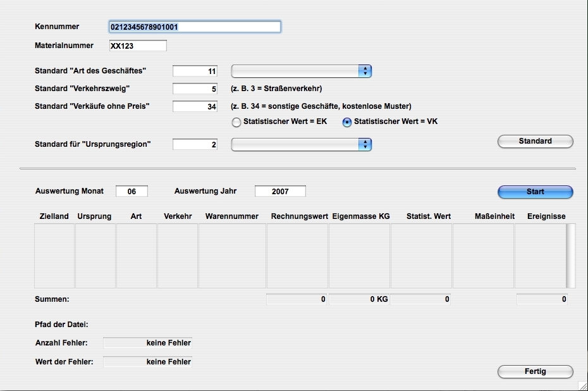
Task: Click the Ursprungsregion number field
Action: point(195,145)
